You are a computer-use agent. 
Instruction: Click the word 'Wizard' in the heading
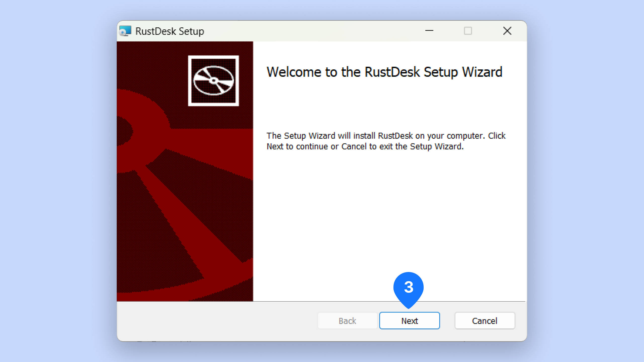click(x=482, y=72)
